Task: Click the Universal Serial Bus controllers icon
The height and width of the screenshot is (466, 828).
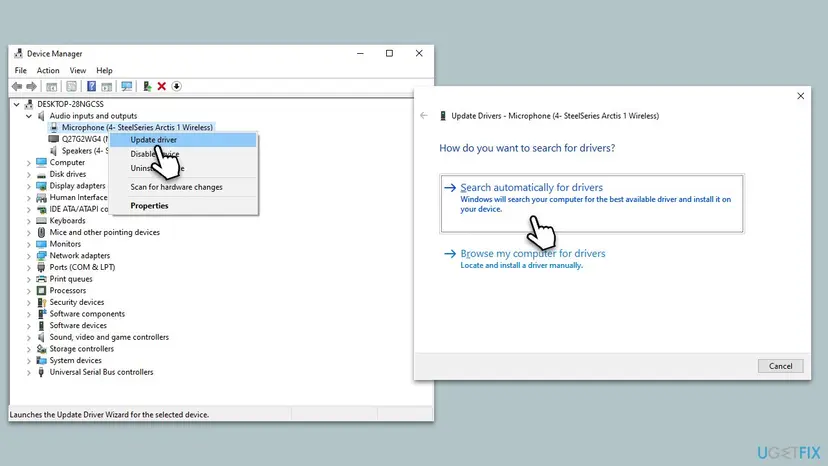Action: pos(41,372)
